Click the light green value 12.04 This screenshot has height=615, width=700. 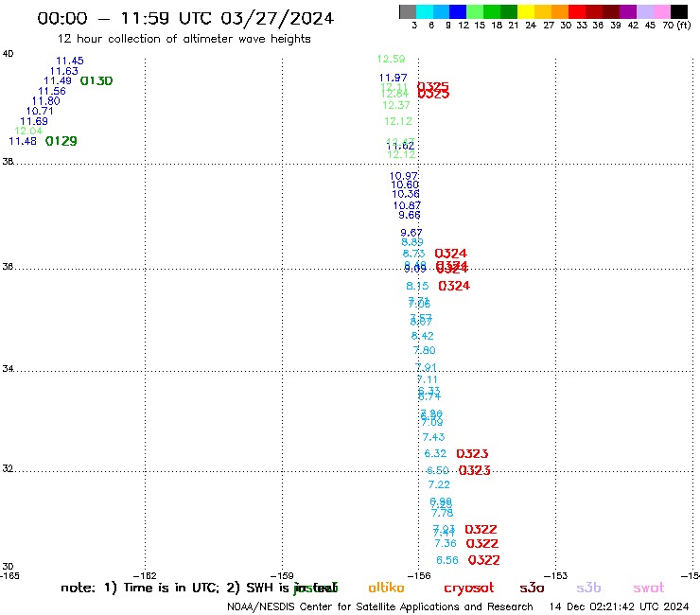[x=28, y=131]
